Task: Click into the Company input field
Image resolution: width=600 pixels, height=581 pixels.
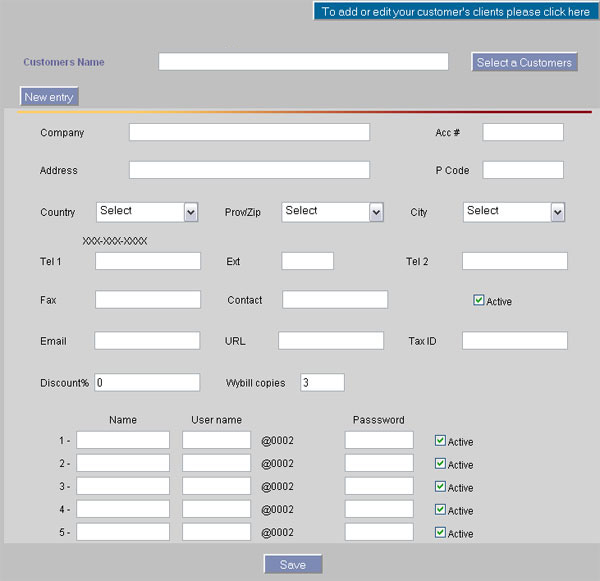Action: click(249, 132)
